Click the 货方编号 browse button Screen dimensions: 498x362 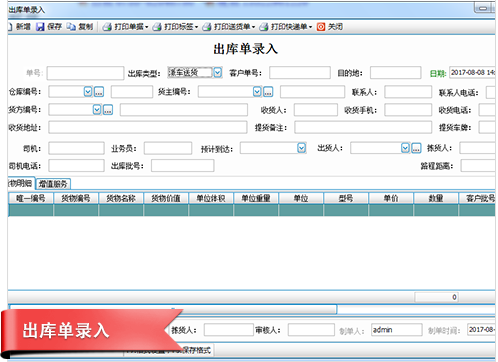click(x=108, y=110)
